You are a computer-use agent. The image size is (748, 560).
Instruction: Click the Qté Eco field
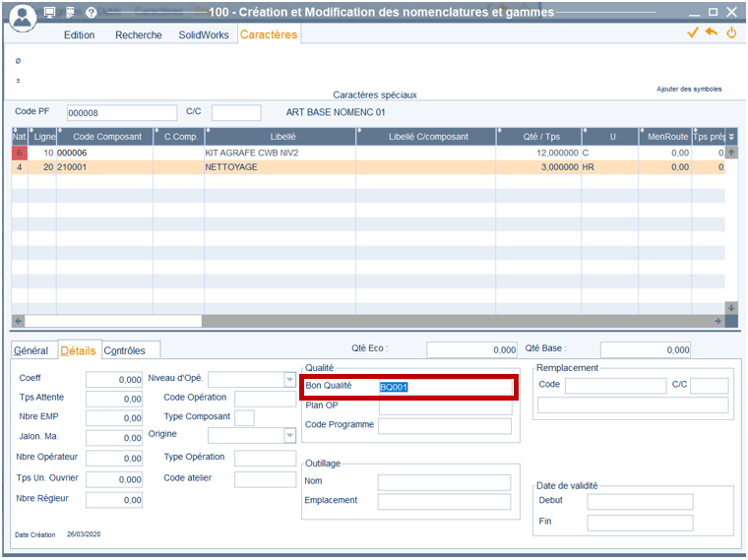[x=471, y=349]
